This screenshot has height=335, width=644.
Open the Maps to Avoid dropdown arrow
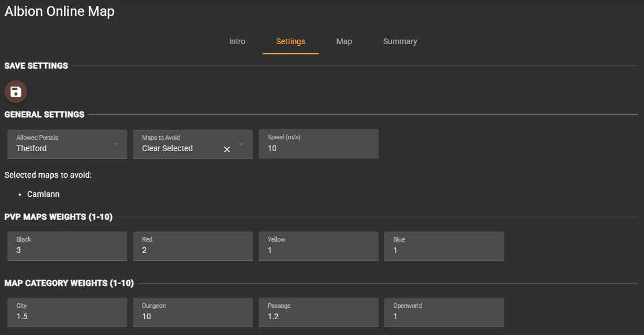(x=241, y=144)
